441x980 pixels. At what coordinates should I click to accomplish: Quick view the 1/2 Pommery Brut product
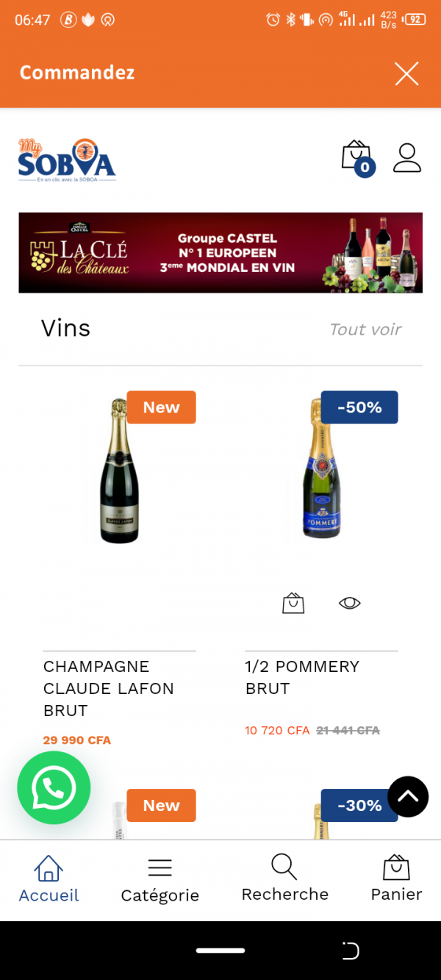click(350, 603)
